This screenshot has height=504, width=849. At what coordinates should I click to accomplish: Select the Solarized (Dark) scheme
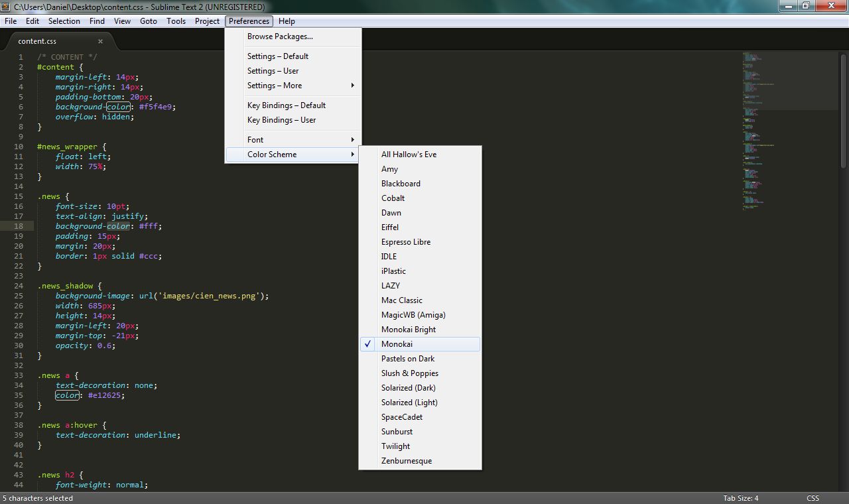(420, 388)
